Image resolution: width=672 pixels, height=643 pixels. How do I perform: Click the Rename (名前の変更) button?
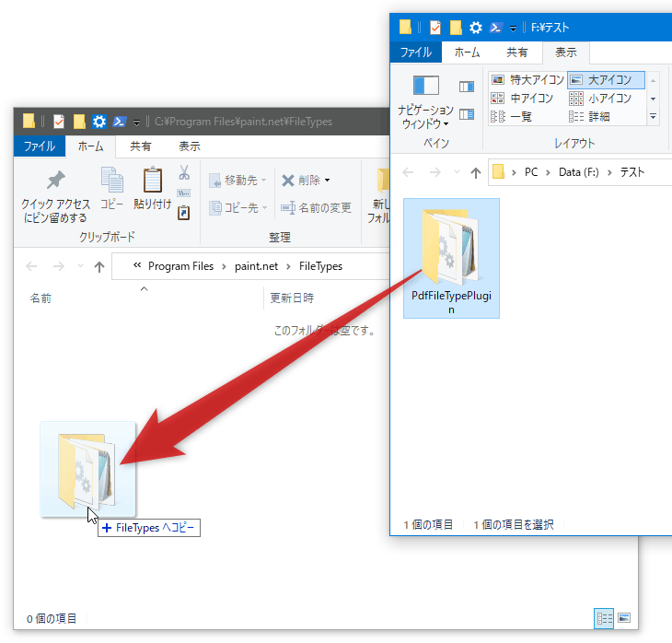click(317, 208)
